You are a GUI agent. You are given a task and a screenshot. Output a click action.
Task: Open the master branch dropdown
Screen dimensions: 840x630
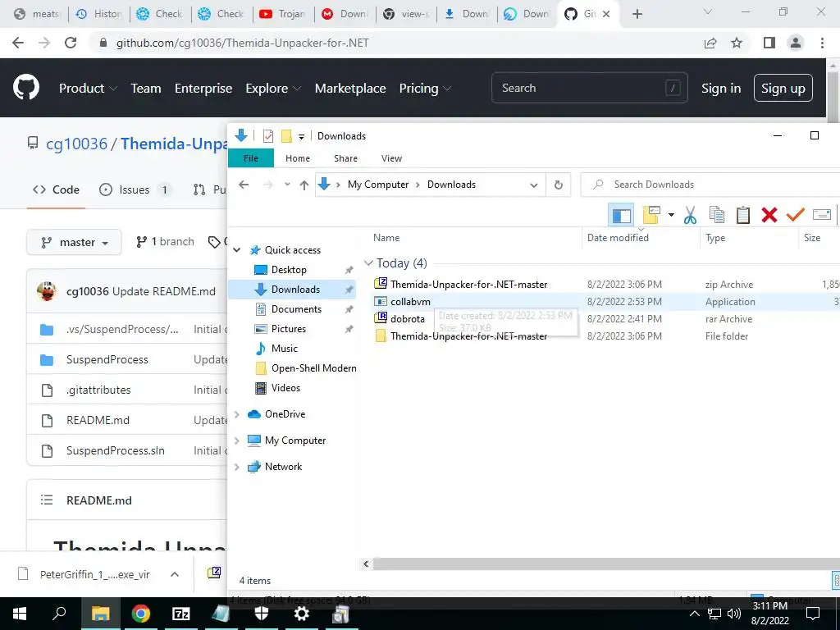[74, 242]
